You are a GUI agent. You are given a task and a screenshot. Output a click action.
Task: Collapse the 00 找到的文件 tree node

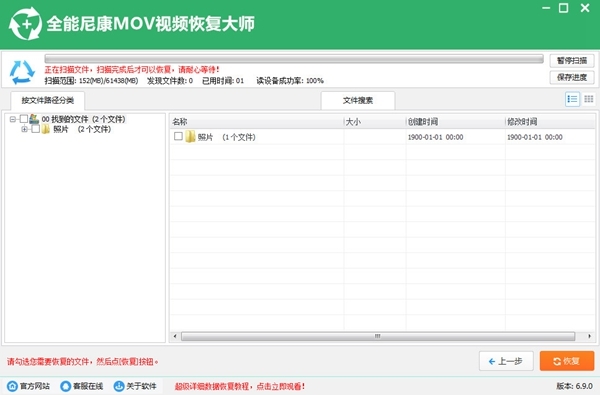click(x=13, y=119)
